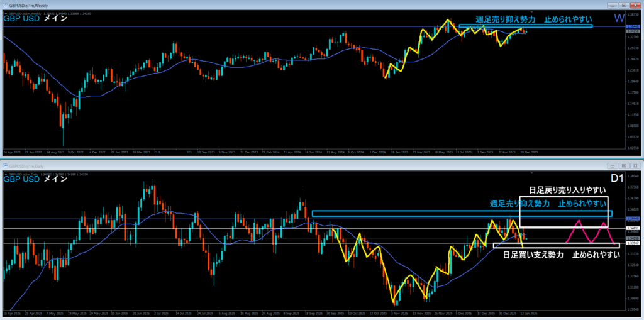Viewport: 644px width, 320px height.
Task: Maximize the Daily chart window
Action: (x=625, y=165)
